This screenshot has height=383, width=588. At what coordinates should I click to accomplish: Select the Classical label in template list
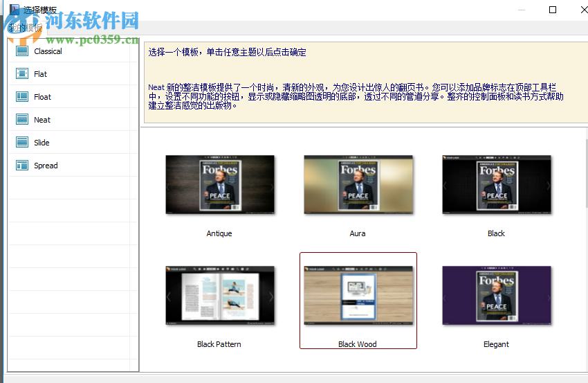click(48, 51)
